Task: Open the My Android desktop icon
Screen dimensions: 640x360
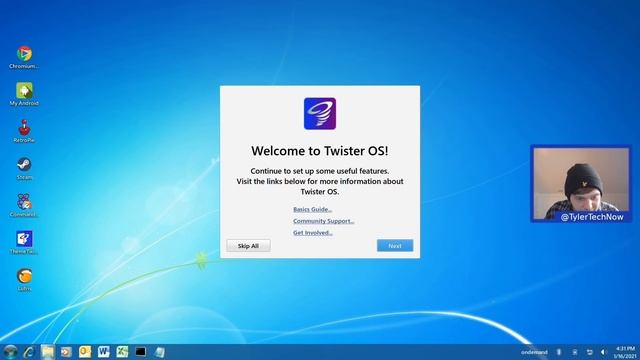Action: coord(24,94)
